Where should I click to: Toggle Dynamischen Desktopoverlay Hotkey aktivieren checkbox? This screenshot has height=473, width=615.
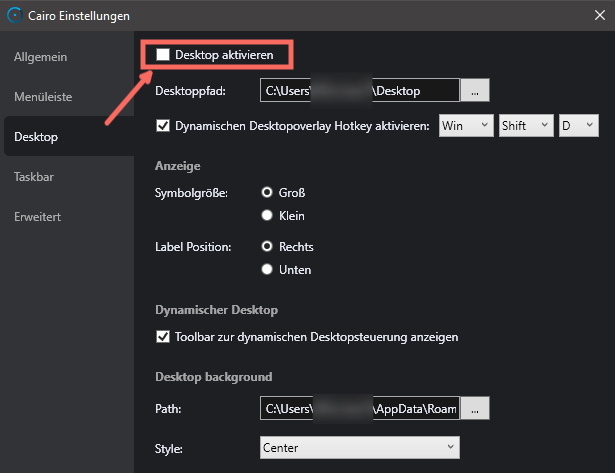[x=163, y=126]
